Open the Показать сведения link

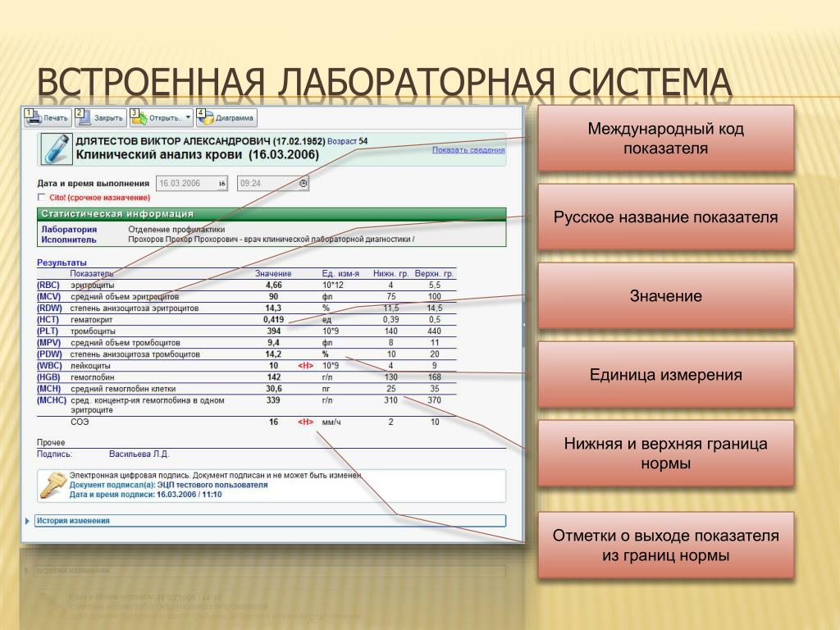pos(468,150)
